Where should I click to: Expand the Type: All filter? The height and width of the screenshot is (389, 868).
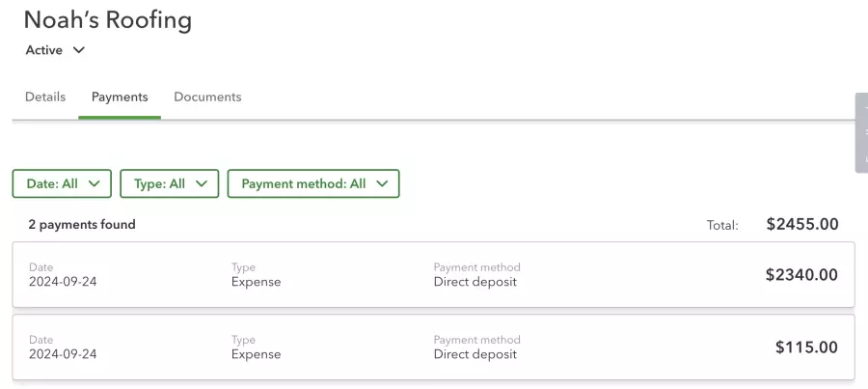tap(170, 183)
